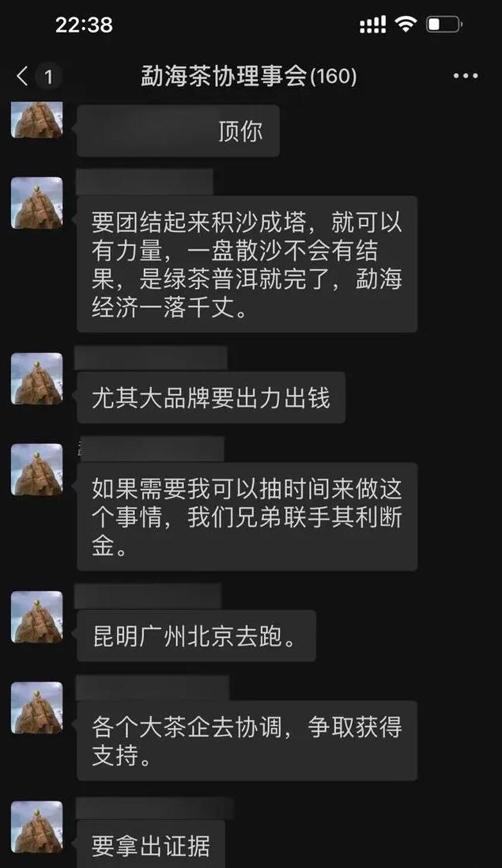Select the 顶你 message bubble
Image resolution: width=502 pixels, height=868 pixels.
click(x=178, y=131)
